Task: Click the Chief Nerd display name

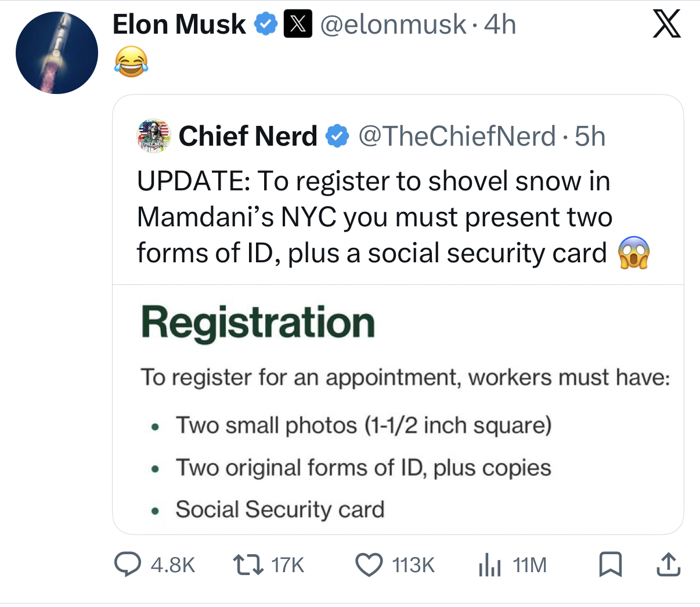Action: tap(248, 136)
